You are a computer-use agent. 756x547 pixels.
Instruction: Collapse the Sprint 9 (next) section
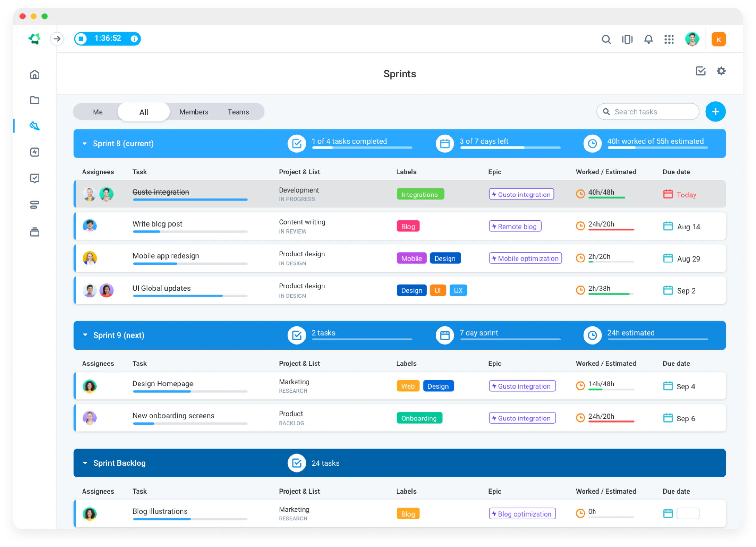coord(85,335)
